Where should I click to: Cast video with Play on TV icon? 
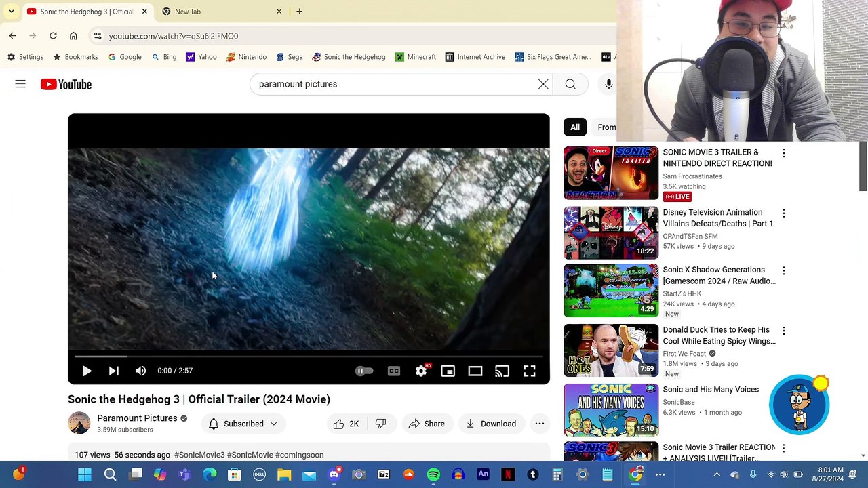502,371
